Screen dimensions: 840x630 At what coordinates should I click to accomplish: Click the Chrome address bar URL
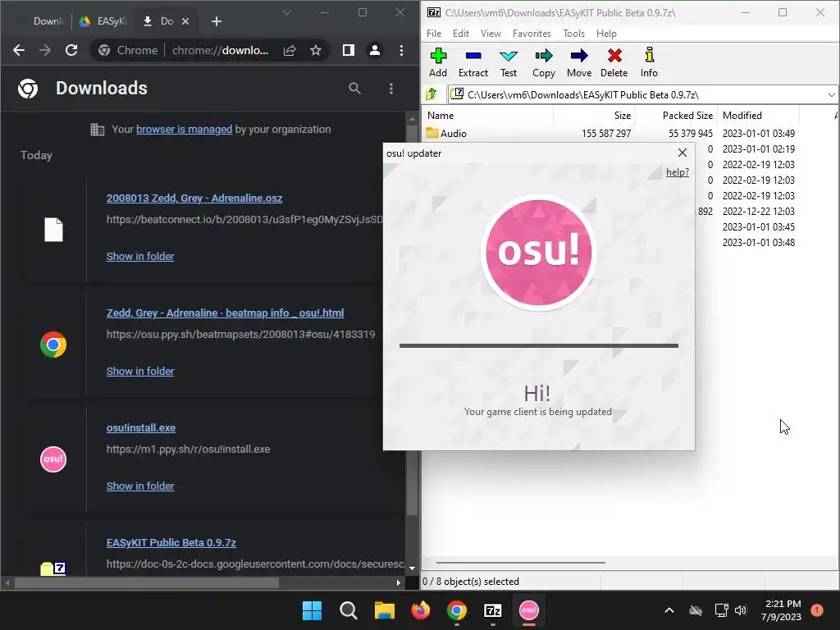coord(220,50)
